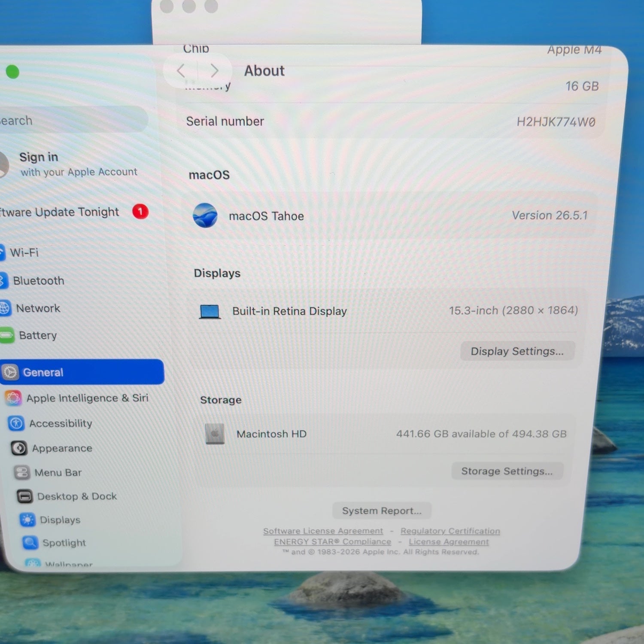Click the 441.66 GB available storage text
This screenshot has width=644, height=644.
click(481, 434)
